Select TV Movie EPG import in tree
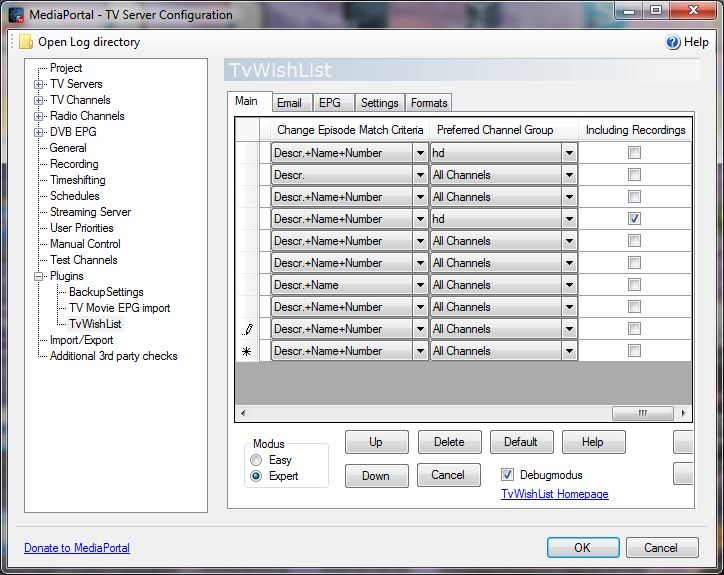Screen dimensions: 724x575 click(x=120, y=308)
